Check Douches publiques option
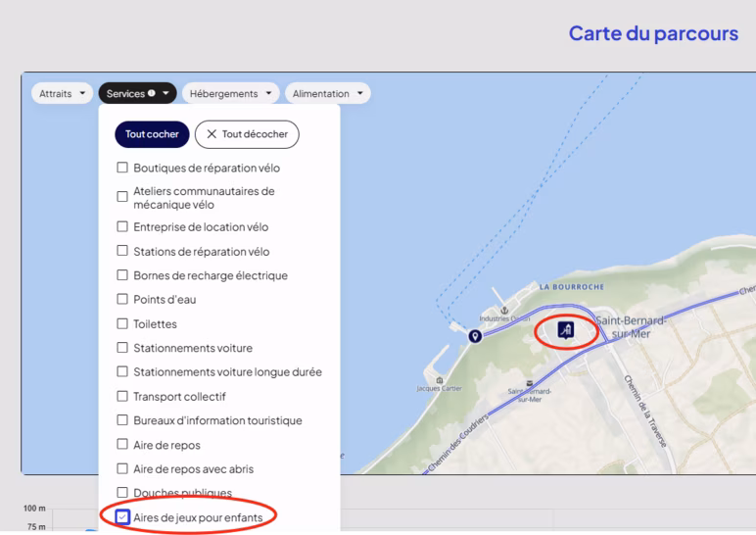 (x=122, y=492)
